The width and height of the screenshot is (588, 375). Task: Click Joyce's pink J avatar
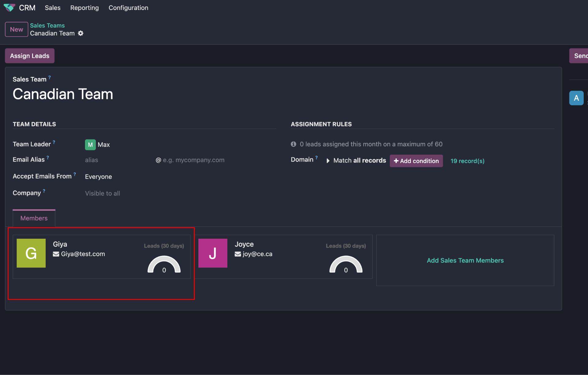click(x=213, y=253)
